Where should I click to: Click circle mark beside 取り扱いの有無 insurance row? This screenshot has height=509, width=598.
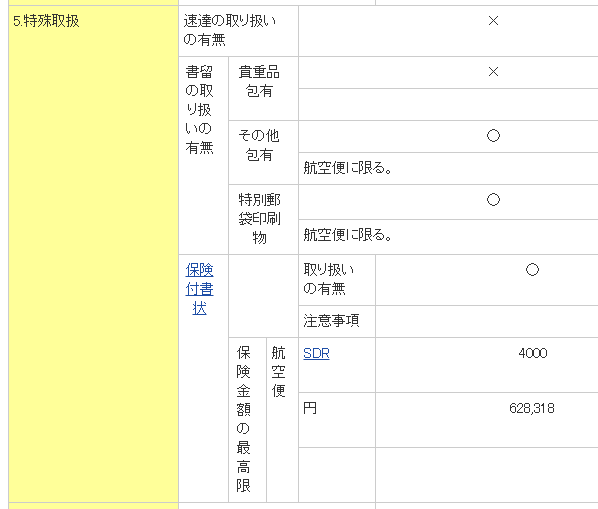(532, 270)
